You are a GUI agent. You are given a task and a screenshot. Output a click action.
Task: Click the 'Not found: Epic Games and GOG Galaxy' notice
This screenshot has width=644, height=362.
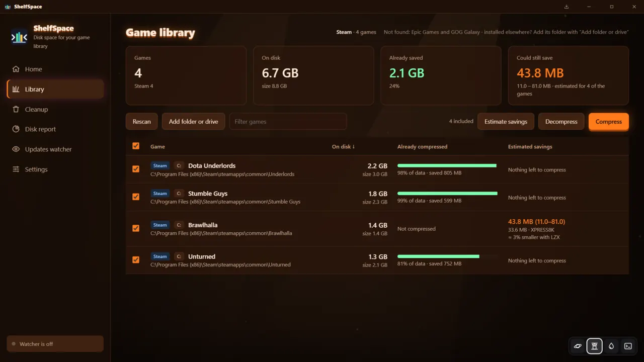[506, 32]
